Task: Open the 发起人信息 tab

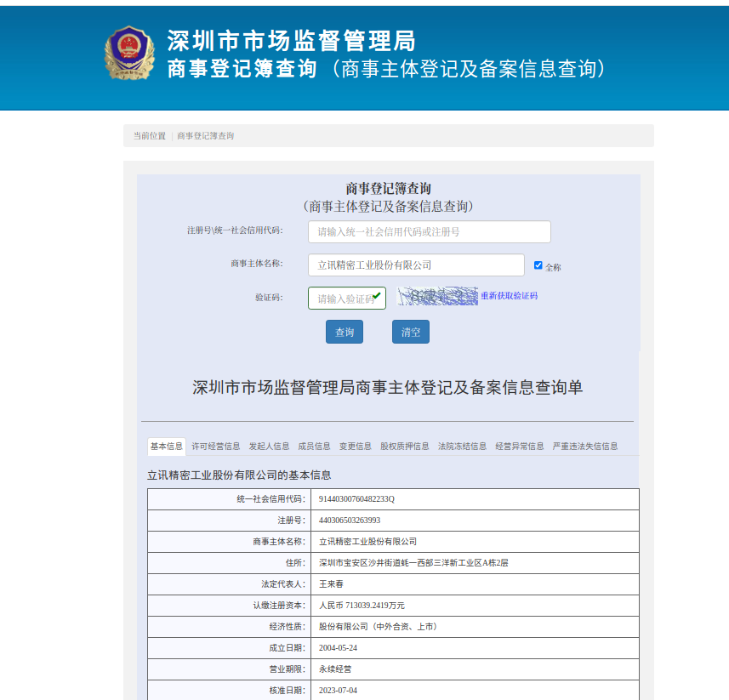Action: tap(269, 447)
